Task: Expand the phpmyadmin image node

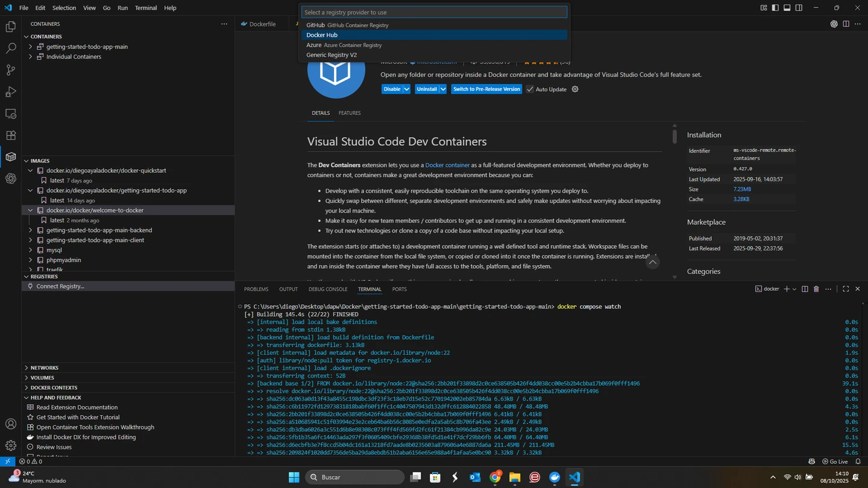Action: 31,260
